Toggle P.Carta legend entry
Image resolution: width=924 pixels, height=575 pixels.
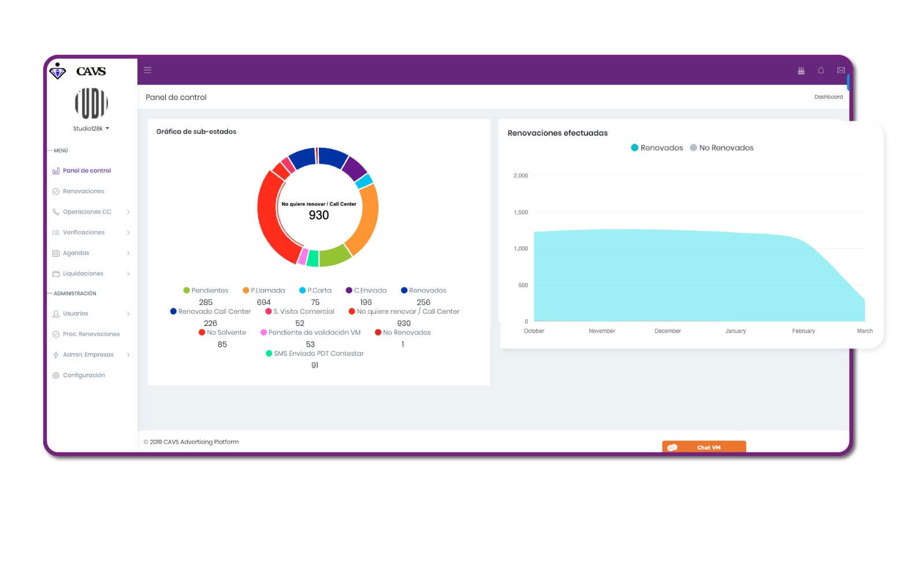(x=315, y=291)
